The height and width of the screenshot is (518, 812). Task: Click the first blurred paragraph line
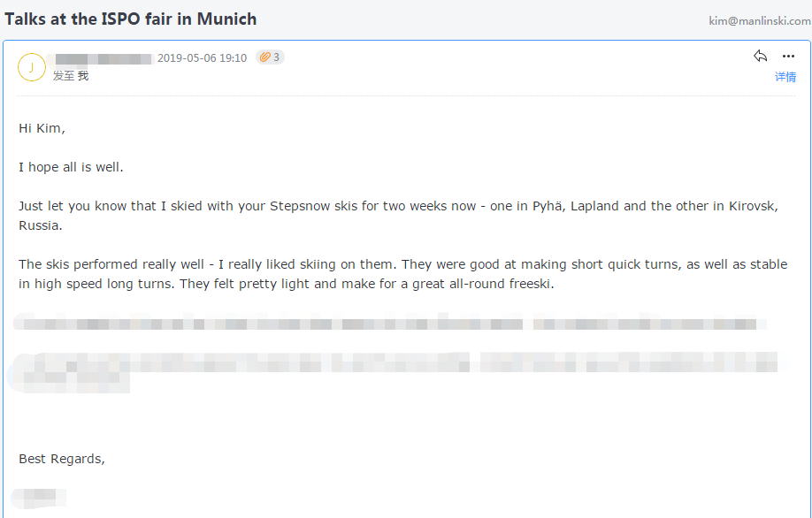[389, 324]
